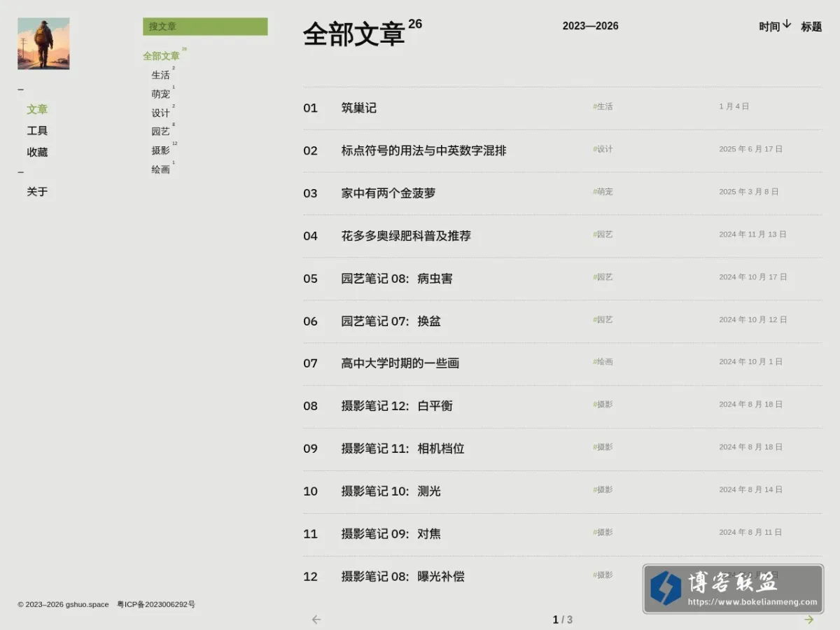Click the date 2025 年 3 月 8 日
This screenshot has height=630, width=840.
[x=749, y=192]
